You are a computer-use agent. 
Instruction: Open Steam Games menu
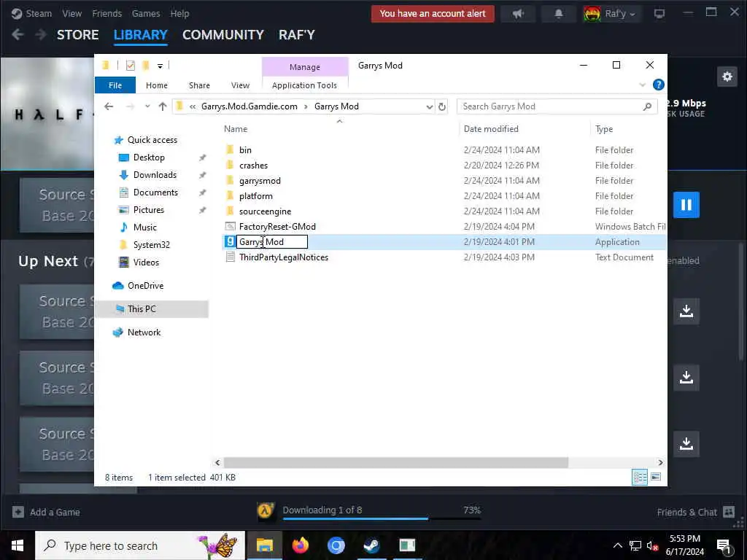click(x=146, y=13)
